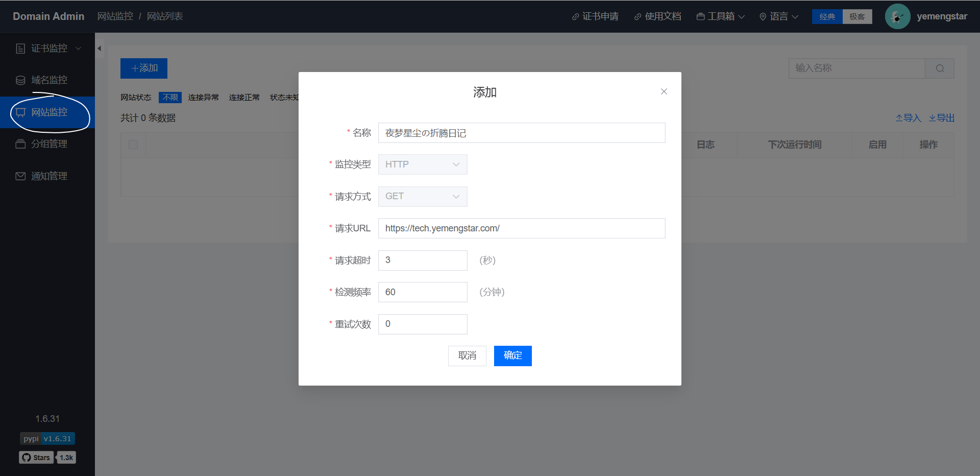Click the GitHub Stars badge

(47, 458)
